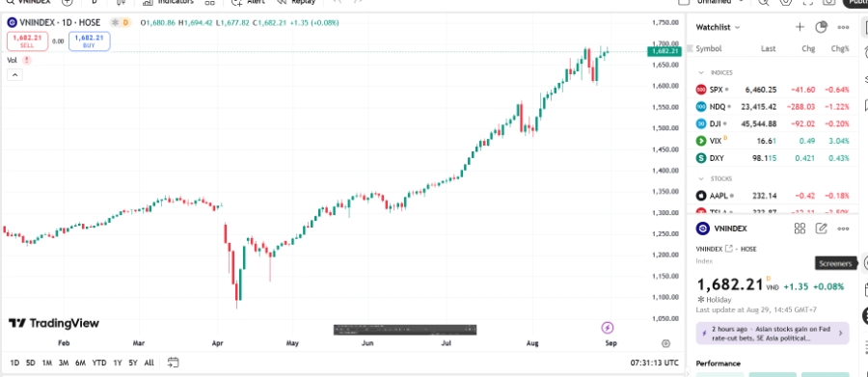Open the Watchlist name dropdown
This screenshot has height=377, width=868.
click(718, 27)
